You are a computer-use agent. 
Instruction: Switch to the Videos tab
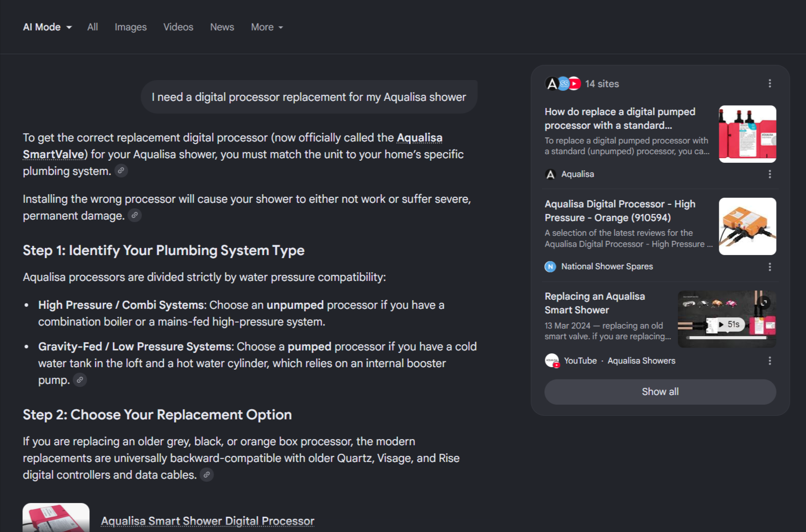178,27
